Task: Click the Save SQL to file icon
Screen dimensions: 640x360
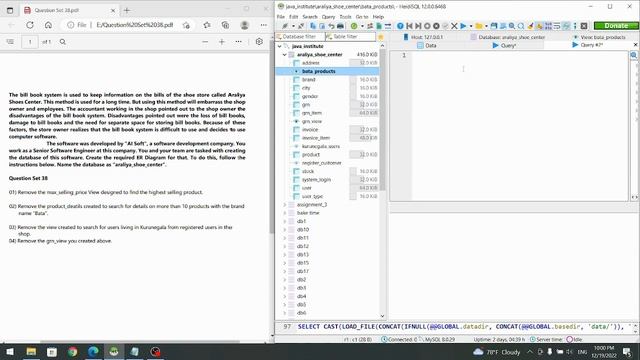Action: 494,26
